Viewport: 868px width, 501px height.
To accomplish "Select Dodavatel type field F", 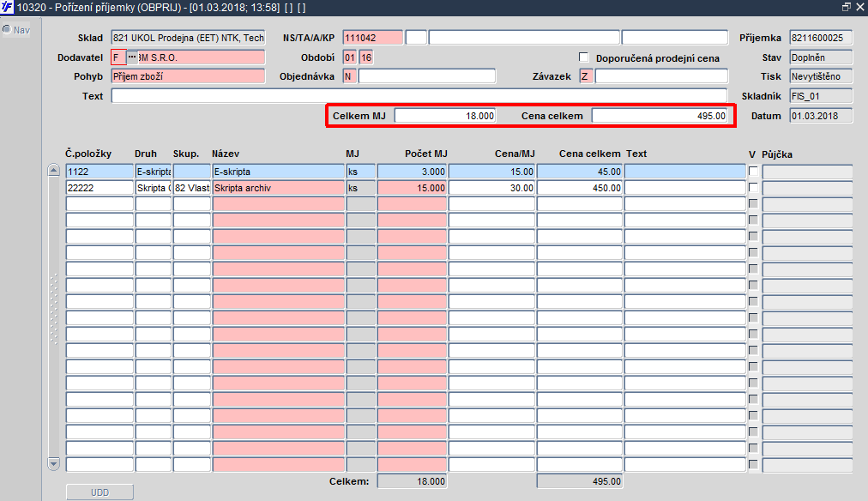I will click(119, 57).
